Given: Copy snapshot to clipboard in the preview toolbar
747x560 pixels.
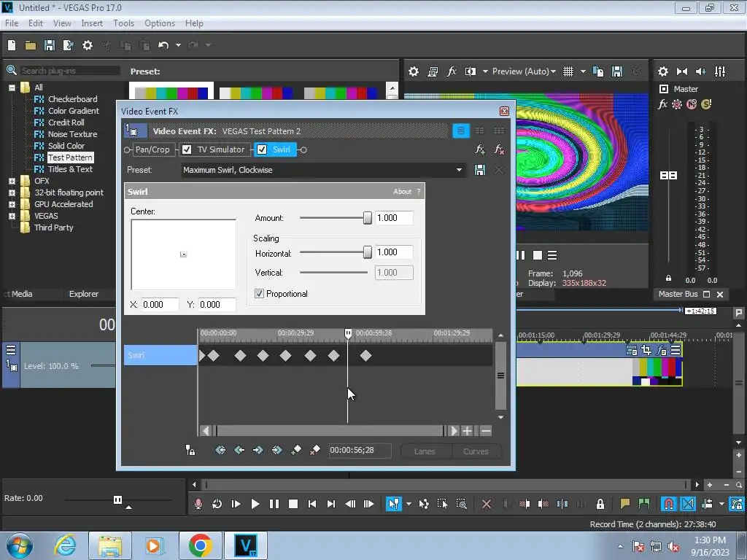Looking at the screenshot, I should tap(598, 71).
